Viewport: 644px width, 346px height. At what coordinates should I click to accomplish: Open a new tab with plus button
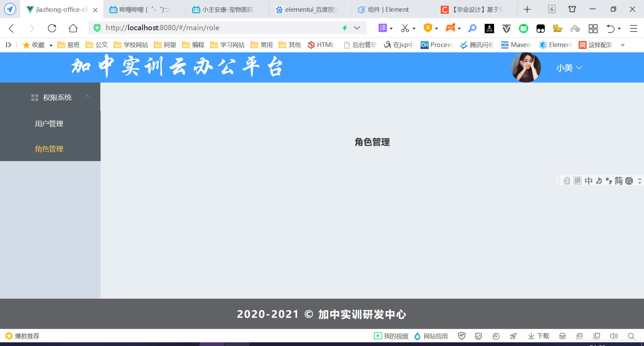(x=527, y=9)
